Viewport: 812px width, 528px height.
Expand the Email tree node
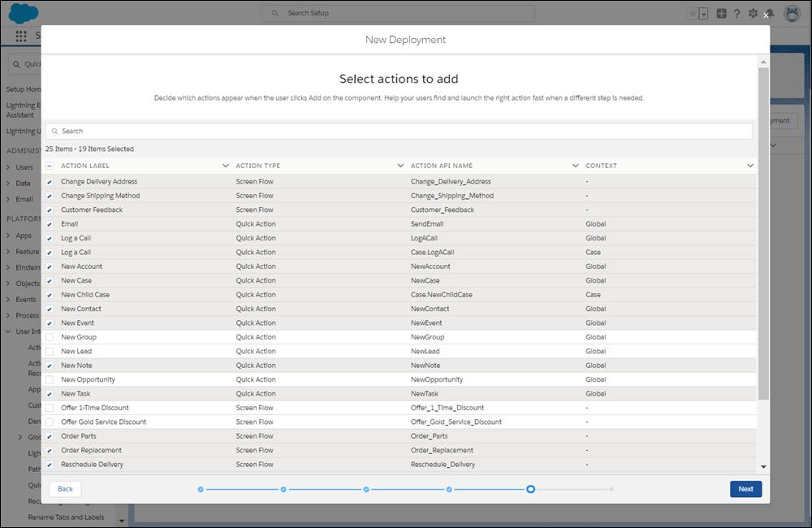[8, 200]
